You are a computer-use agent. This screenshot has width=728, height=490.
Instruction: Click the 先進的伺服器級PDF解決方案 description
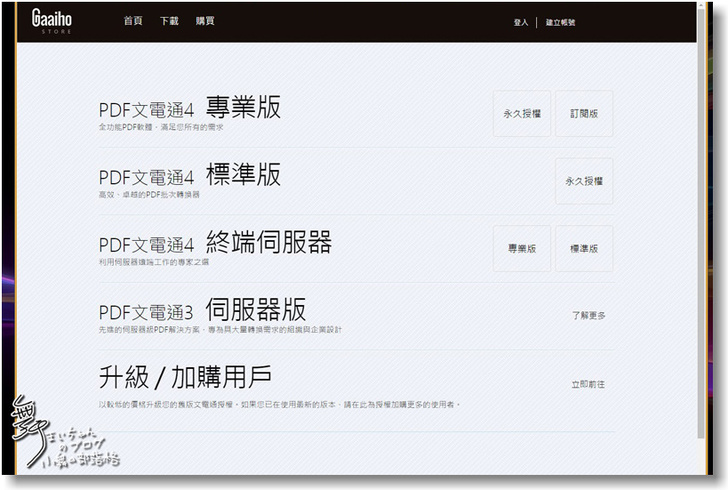point(220,330)
